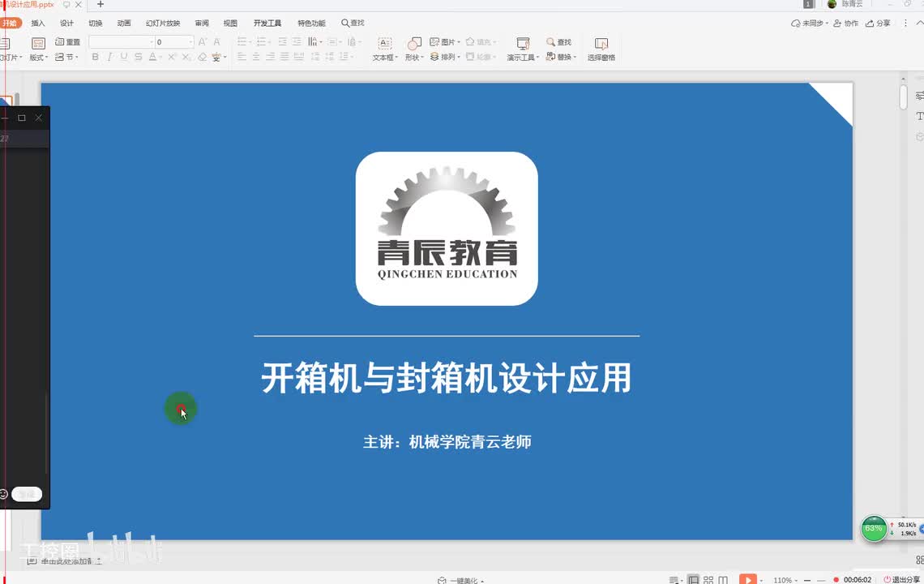Viewport: 924px width, 584px height.
Task: Open the font size combo box
Action: pyautogui.click(x=174, y=42)
